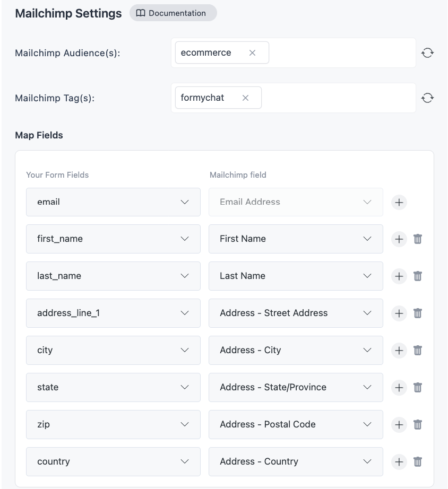This screenshot has width=448, height=489.
Task: Open the address_line_1 form field dropdown
Action: pos(113,313)
